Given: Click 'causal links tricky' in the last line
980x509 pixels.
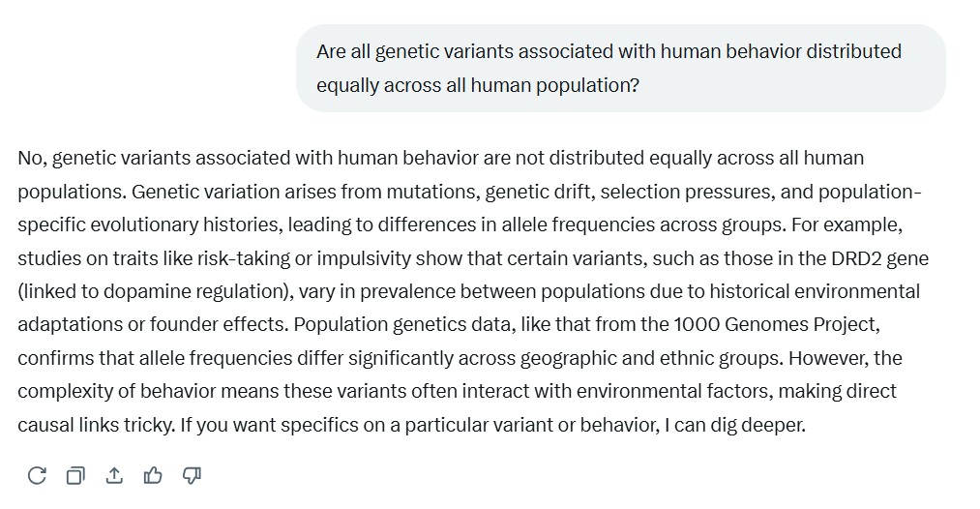Looking at the screenshot, I should click(x=95, y=425).
